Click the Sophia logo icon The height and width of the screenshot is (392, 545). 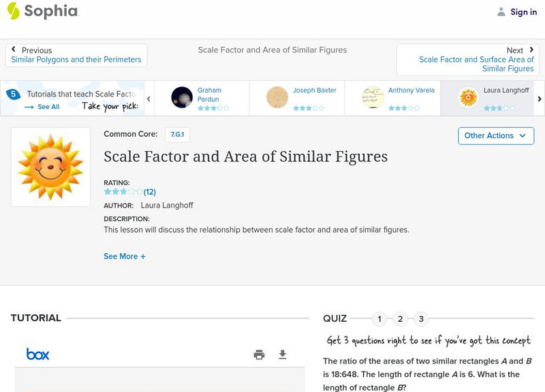pos(13,11)
